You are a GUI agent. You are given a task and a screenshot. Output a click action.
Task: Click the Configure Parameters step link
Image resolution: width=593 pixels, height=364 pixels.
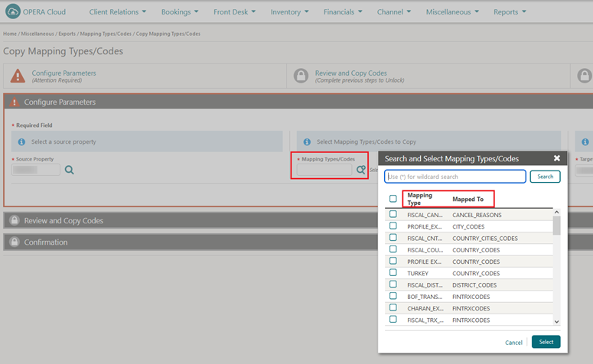click(64, 73)
